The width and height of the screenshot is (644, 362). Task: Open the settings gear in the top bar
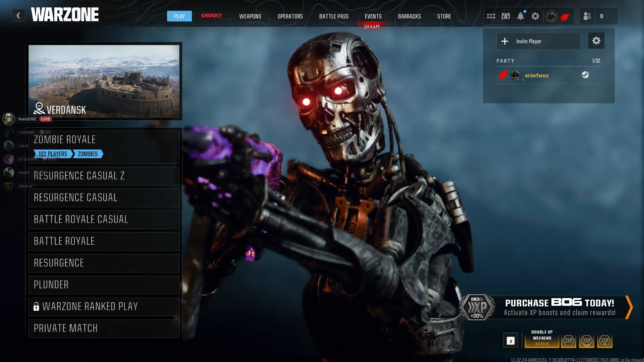tap(535, 16)
